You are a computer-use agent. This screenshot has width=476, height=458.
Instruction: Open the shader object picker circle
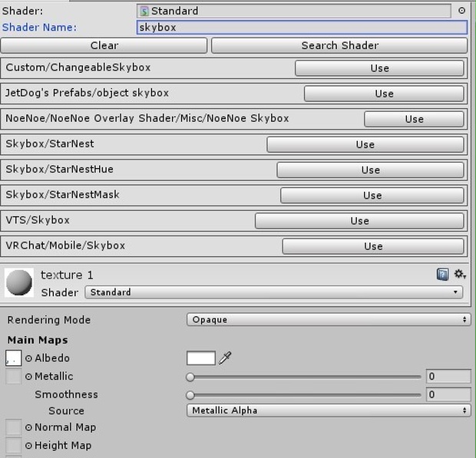[461, 11]
